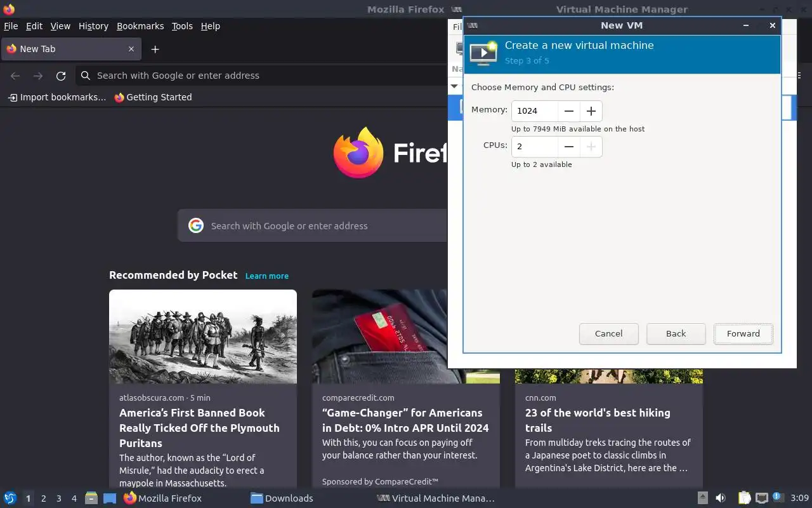Viewport: 812px width, 508px height.
Task: Open the clipboard manager tray icon
Action: coord(744,498)
